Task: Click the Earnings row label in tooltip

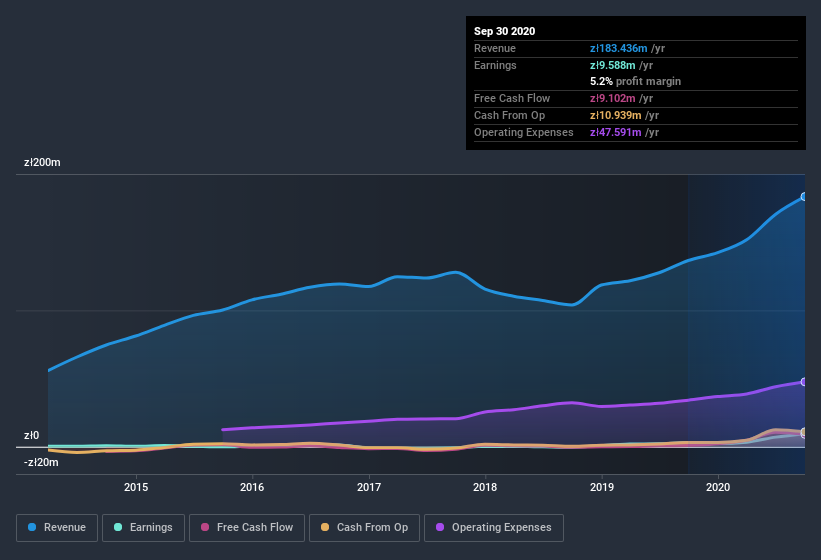Action: [495, 65]
